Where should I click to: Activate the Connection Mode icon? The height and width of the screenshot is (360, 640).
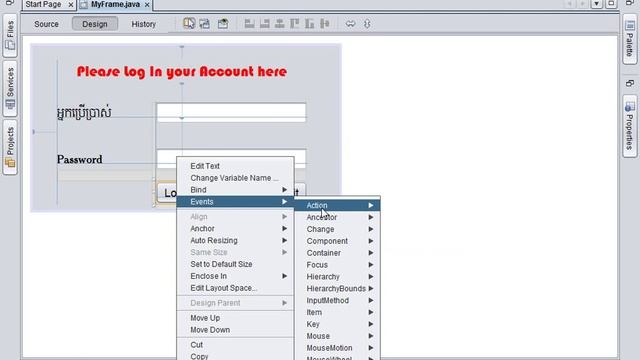pyautogui.click(x=204, y=24)
